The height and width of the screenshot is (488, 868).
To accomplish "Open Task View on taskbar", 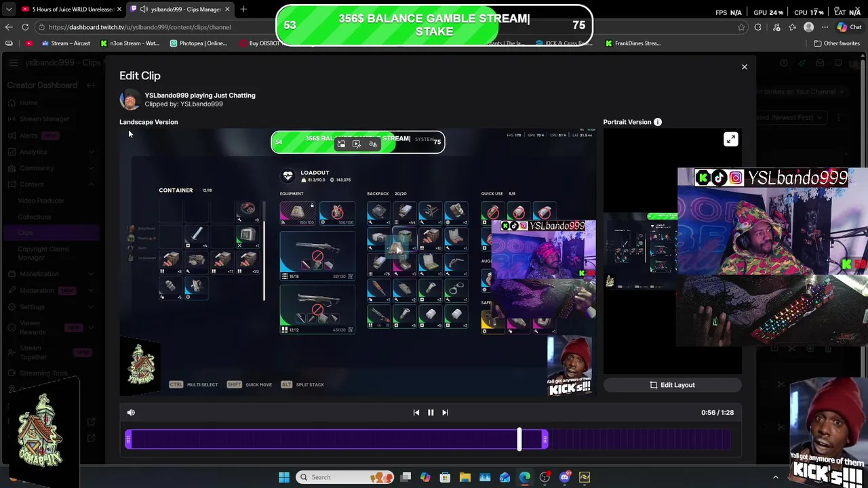I will pyautogui.click(x=406, y=477).
